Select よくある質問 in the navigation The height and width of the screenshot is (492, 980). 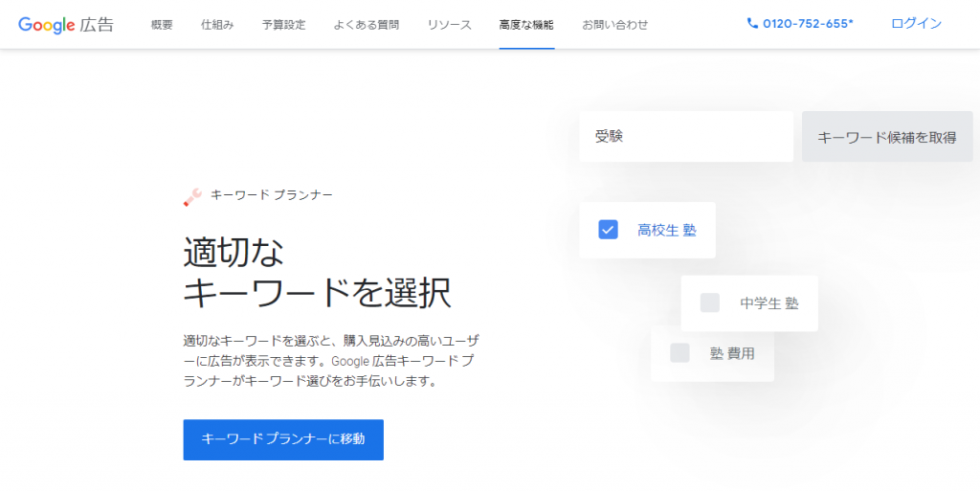[367, 25]
